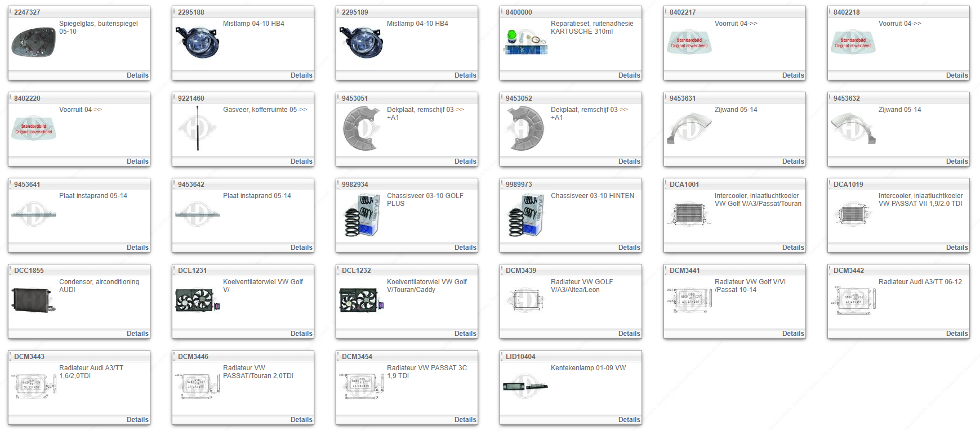
Task: Open Details for intercooler DCA1001
Action: (x=792, y=248)
